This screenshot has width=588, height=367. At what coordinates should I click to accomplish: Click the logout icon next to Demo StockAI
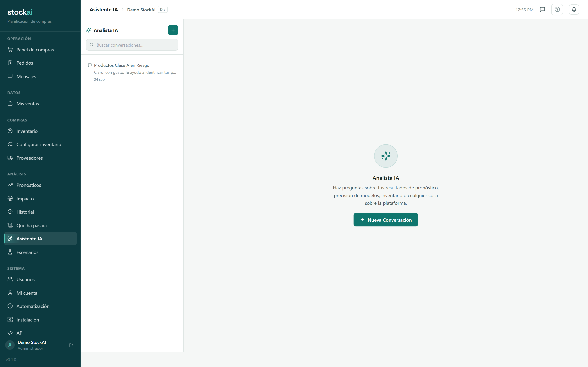71,345
